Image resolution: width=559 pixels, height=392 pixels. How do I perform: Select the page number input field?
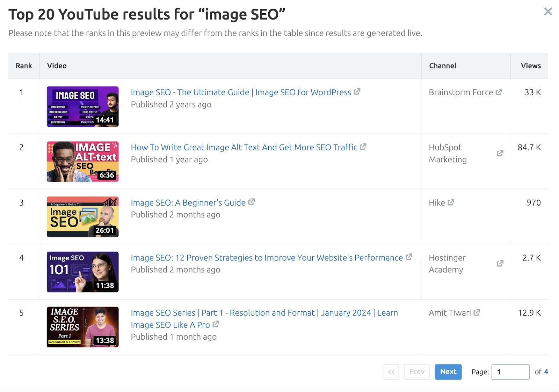click(510, 372)
